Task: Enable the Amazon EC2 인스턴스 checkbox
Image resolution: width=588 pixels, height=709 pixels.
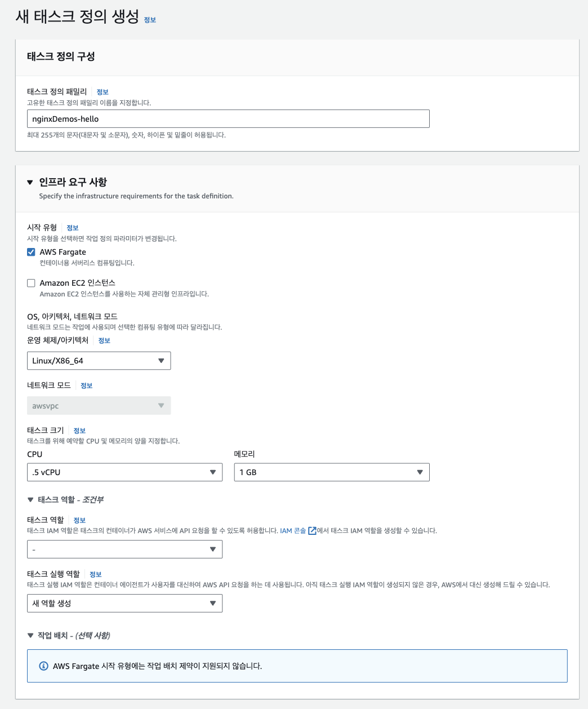Action: pyautogui.click(x=32, y=283)
